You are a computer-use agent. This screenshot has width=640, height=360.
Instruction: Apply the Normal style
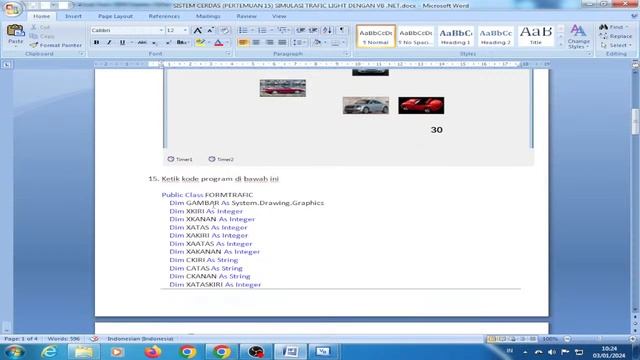376,36
